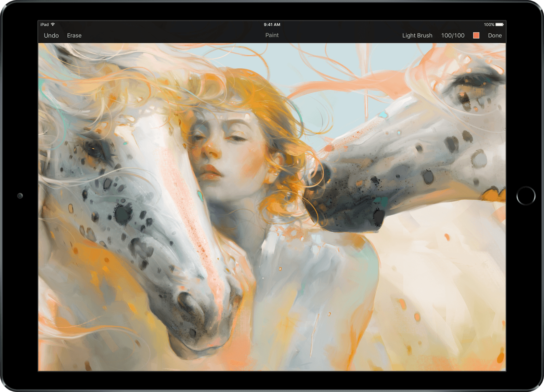Tap Undo in the top toolbar

(51, 36)
